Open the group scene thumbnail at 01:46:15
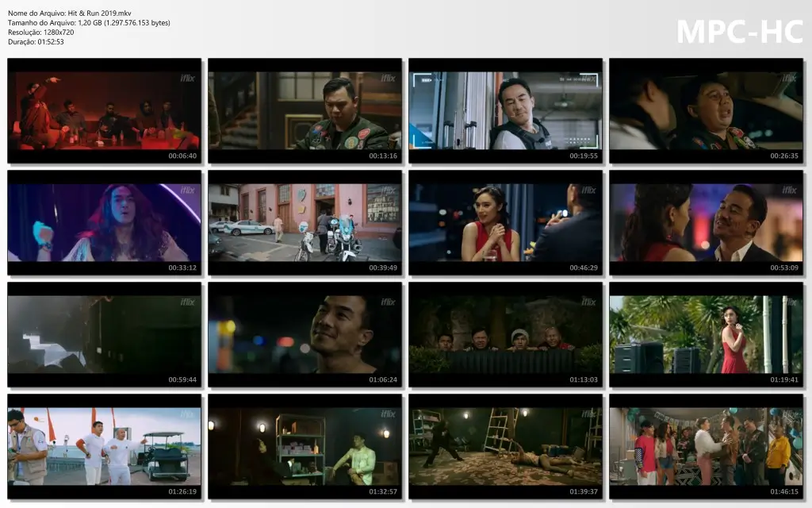The height and width of the screenshot is (508, 812). 706,446
